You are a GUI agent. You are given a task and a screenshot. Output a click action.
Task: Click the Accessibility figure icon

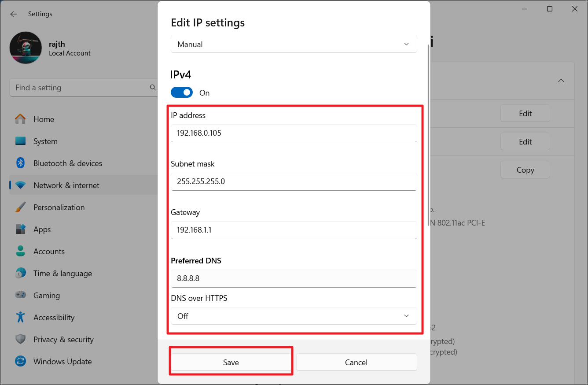(x=20, y=318)
